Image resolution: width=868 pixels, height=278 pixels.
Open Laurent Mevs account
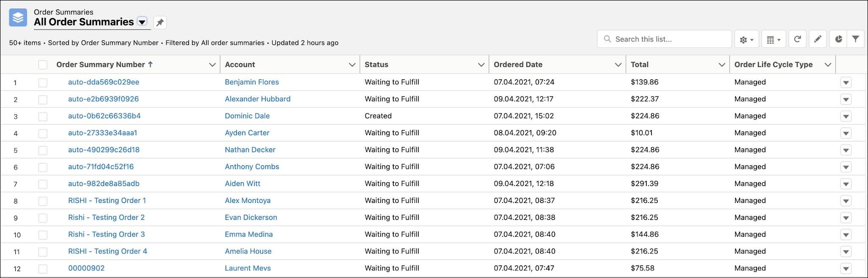pyautogui.click(x=248, y=268)
